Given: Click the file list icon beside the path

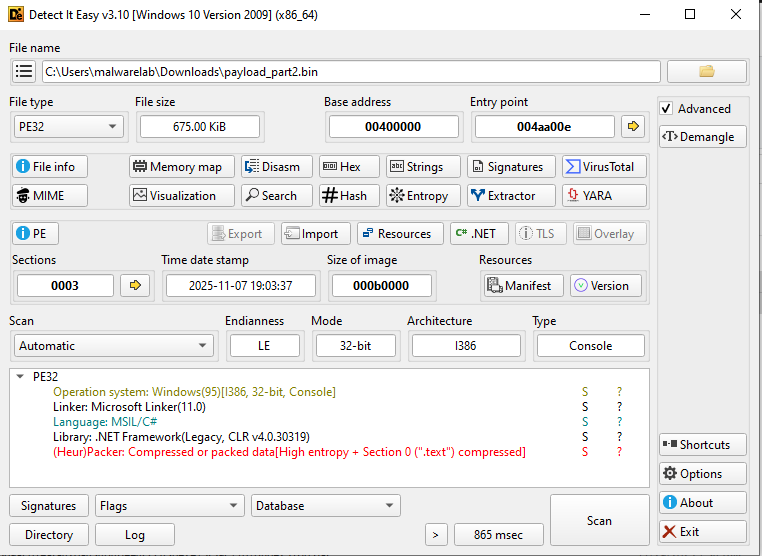Looking at the screenshot, I should [25, 72].
